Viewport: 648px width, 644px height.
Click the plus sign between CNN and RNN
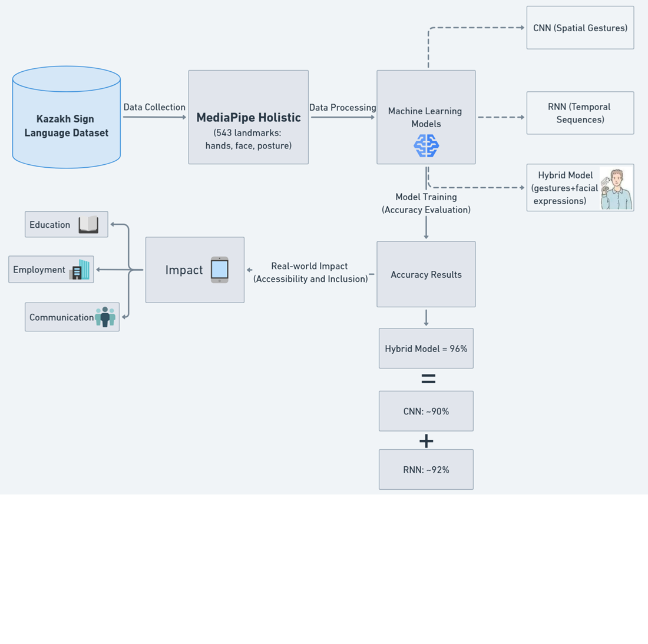point(426,441)
